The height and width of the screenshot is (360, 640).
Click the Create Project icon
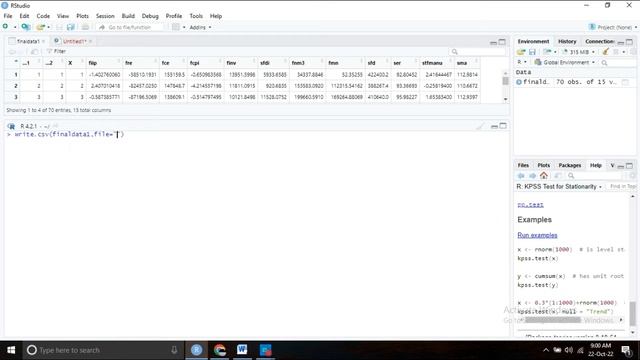click(x=26, y=27)
